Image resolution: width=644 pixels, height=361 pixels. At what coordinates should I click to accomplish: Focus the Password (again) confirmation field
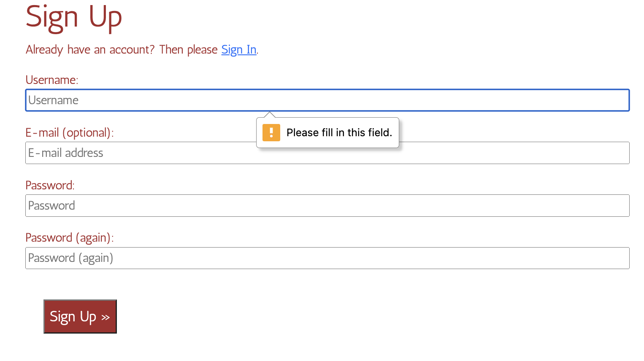pos(327,258)
